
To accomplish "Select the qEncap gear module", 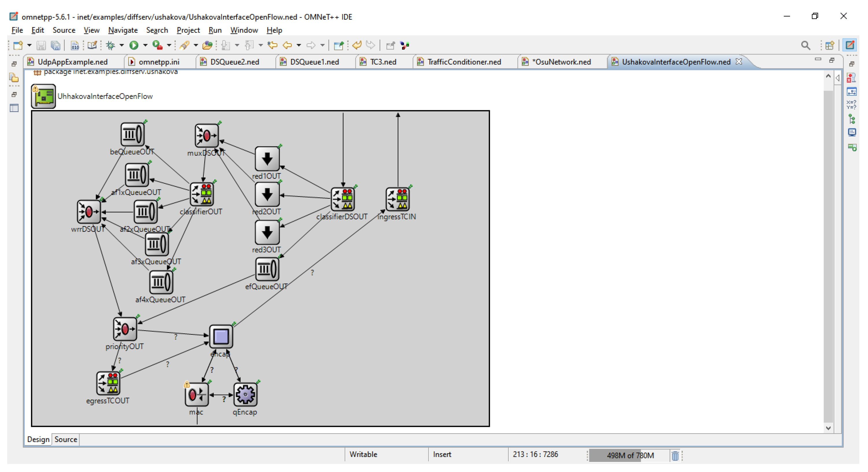I will click(x=245, y=394).
